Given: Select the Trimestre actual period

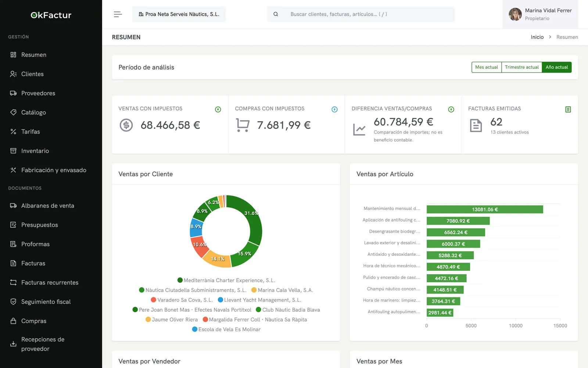Looking at the screenshot, I should pyautogui.click(x=521, y=67).
